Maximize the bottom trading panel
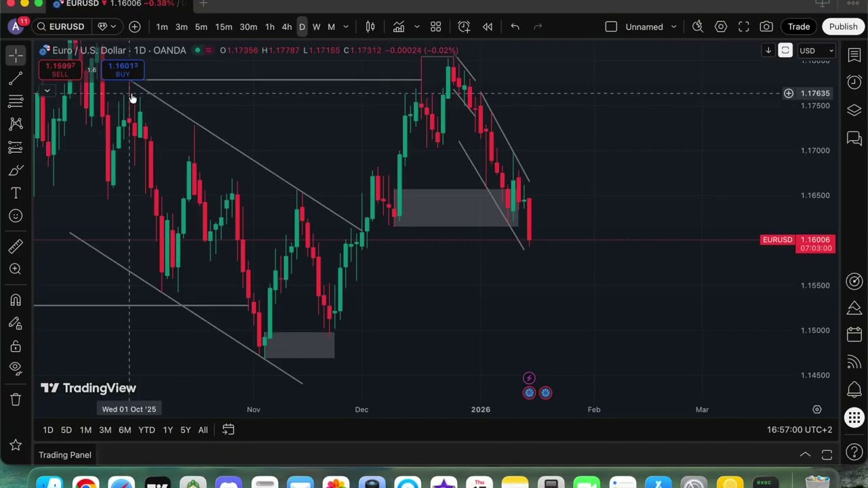The height and width of the screenshot is (488, 868). (x=827, y=455)
